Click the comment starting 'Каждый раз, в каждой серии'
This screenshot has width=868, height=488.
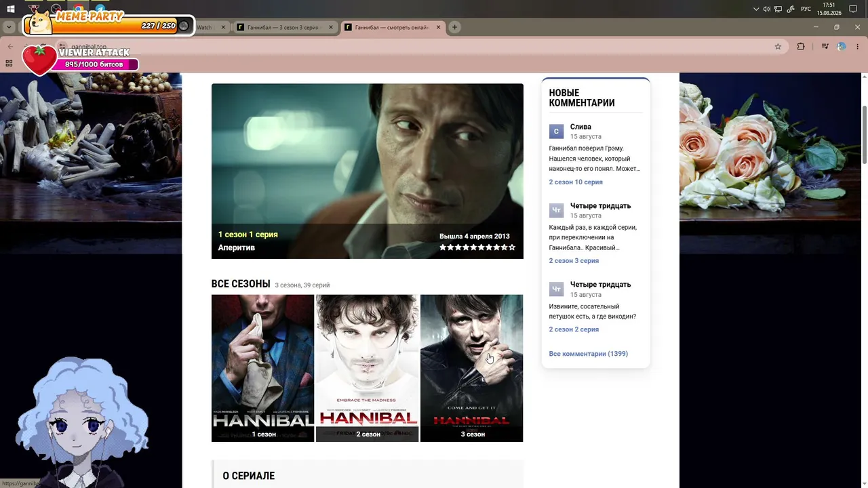[593, 238]
